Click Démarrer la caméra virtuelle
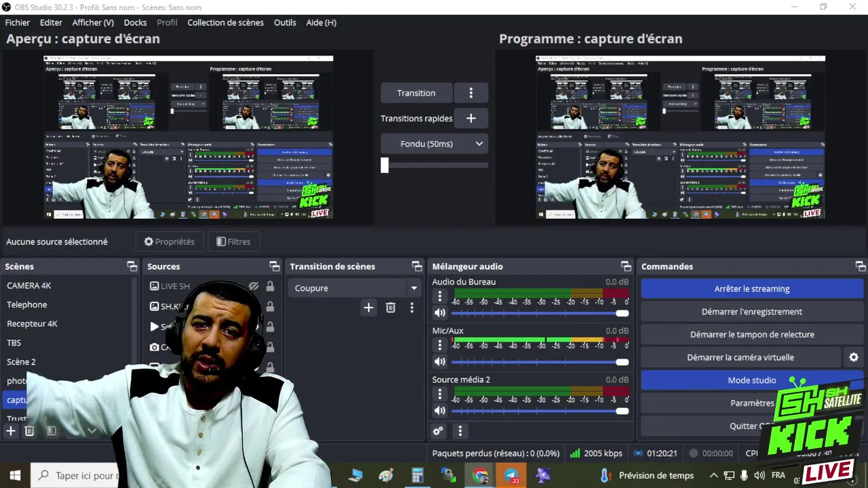The image size is (868, 488). (741, 357)
